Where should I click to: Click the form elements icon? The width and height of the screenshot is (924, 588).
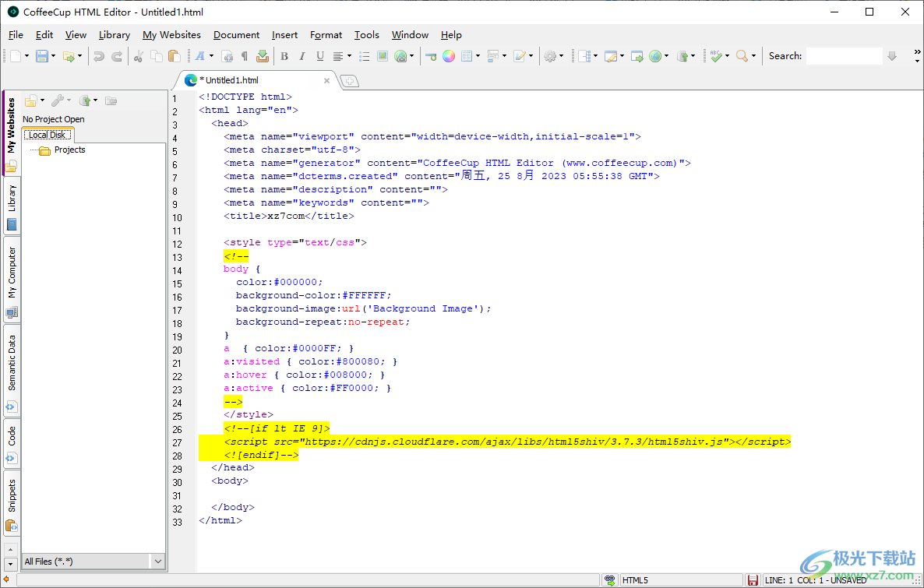pos(493,56)
